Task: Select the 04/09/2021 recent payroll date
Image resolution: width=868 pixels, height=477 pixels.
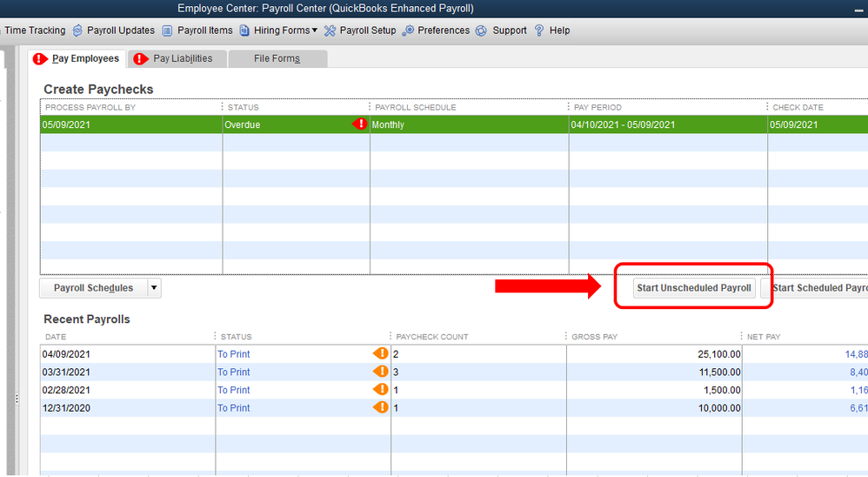Action: click(x=66, y=354)
